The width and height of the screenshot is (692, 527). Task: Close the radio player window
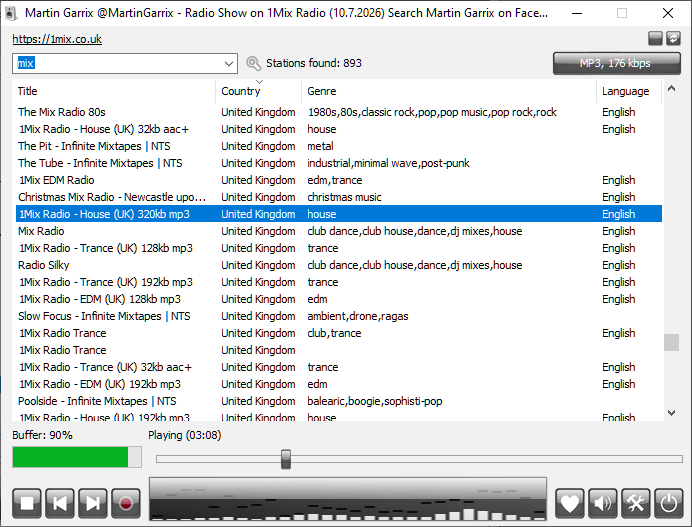click(x=668, y=13)
